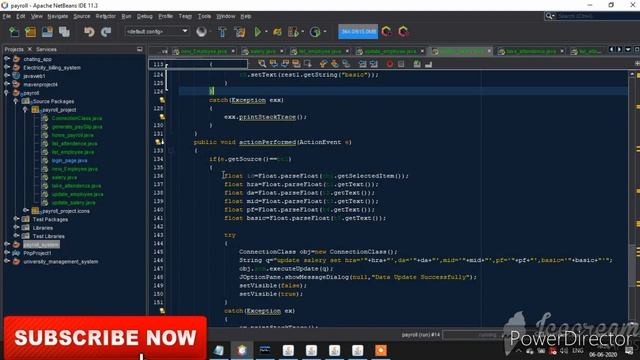Click the orange app icon in taskbar

(380, 350)
